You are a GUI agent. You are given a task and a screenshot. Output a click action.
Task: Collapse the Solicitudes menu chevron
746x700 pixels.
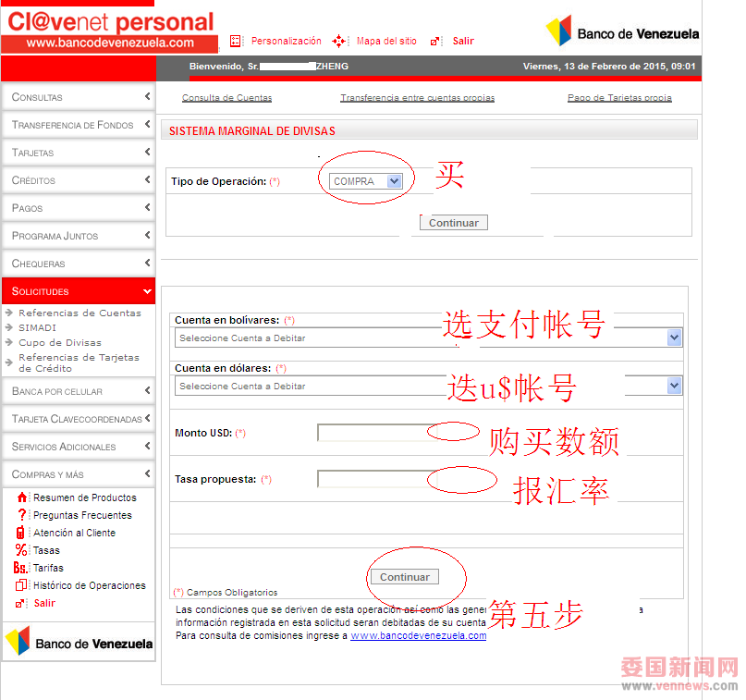[148, 291]
